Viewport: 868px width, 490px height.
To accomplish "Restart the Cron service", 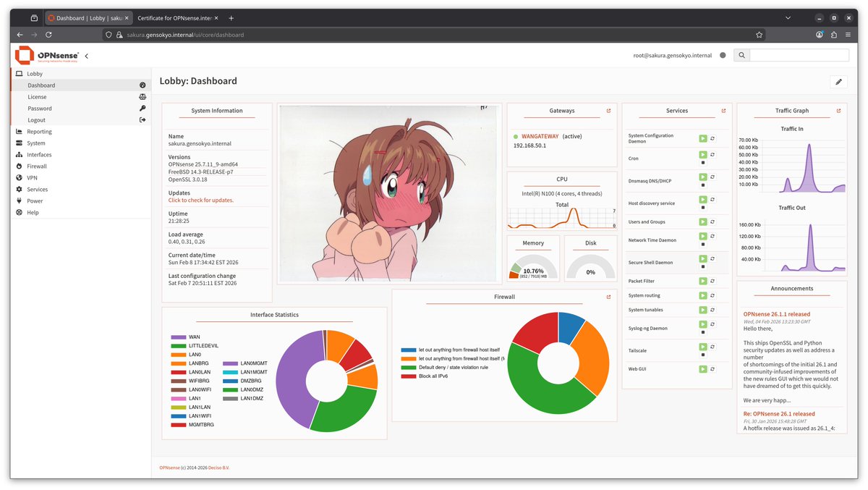I will tap(712, 155).
